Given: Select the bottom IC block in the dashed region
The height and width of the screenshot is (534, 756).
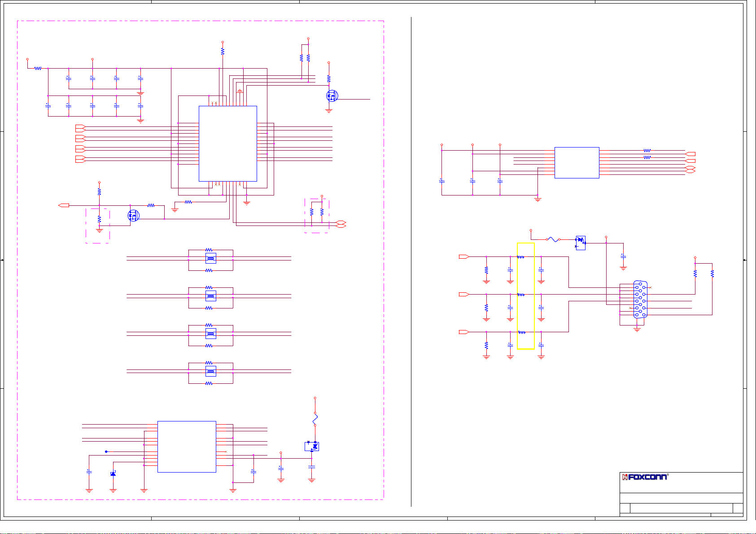Looking at the screenshot, I should [x=187, y=447].
